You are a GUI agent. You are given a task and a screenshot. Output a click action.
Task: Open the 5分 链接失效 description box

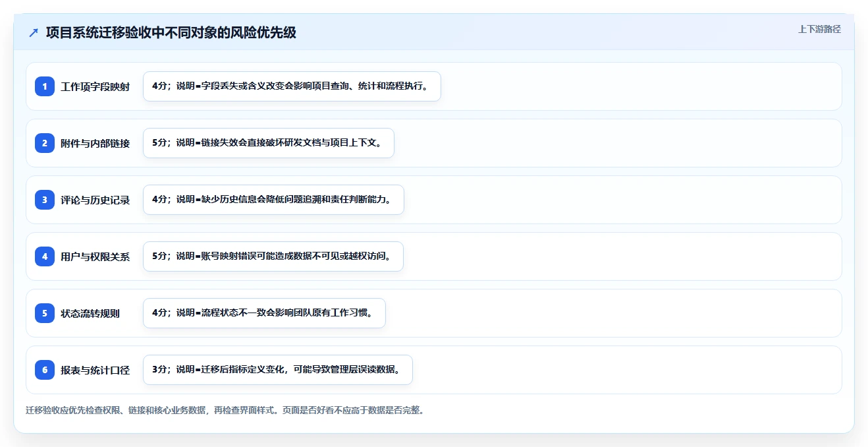(269, 143)
